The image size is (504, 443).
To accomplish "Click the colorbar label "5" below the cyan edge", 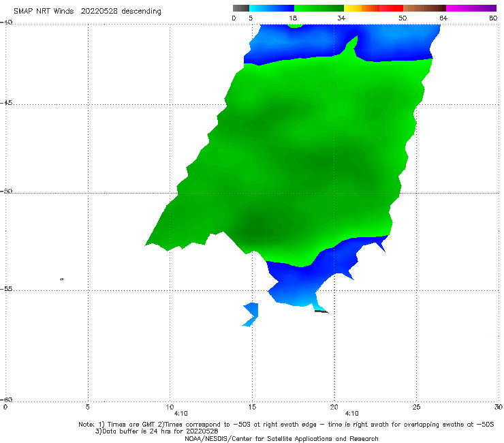I will coord(251,18).
